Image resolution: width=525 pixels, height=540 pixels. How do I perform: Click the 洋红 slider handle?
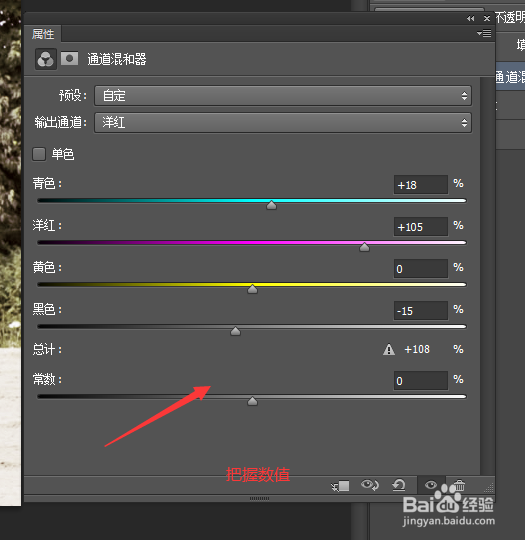[x=364, y=247]
